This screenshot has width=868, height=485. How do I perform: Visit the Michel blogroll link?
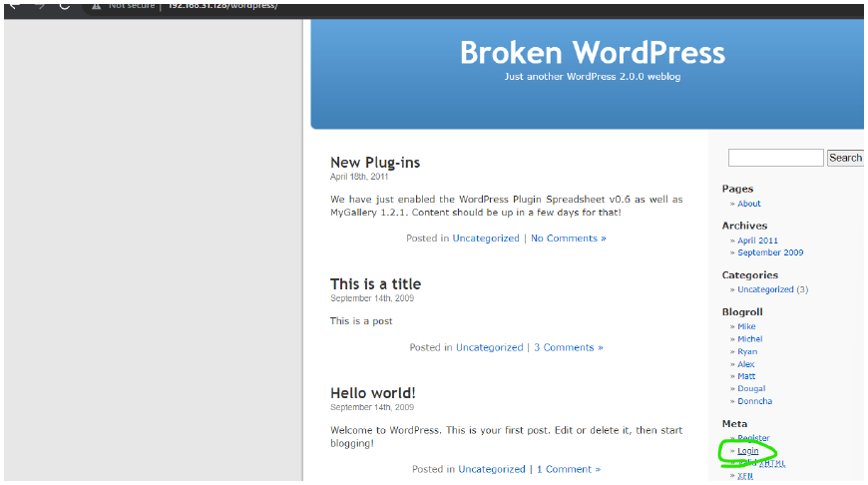(x=749, y=339)
